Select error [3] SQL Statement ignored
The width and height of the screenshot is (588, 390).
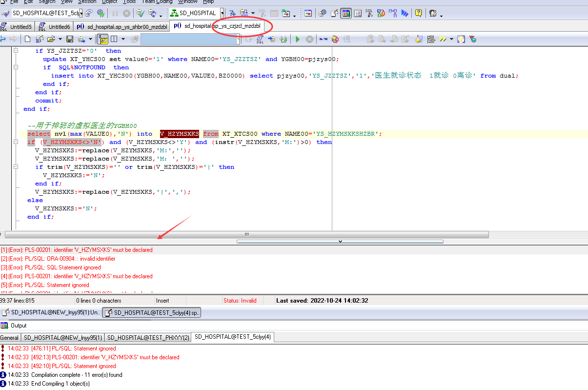click(51, 267)
